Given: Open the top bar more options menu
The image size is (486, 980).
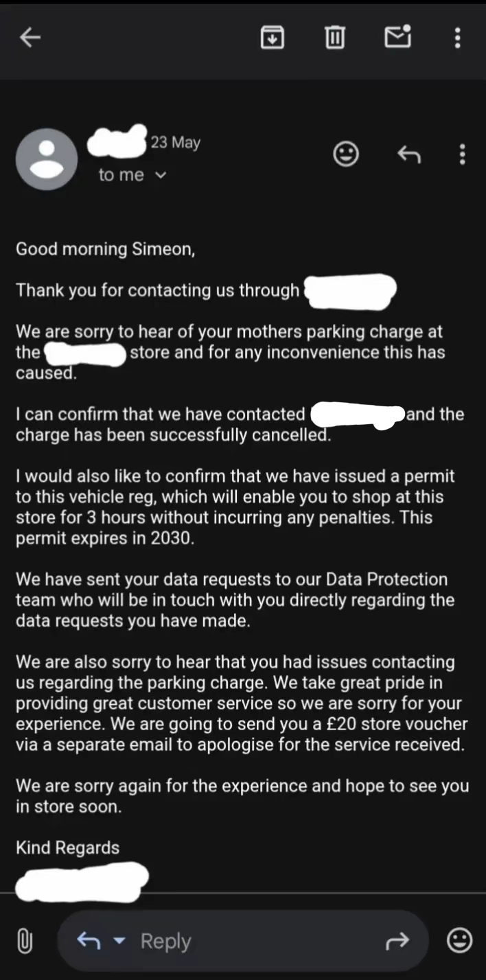Looking at the screenshot, I should (458, 38).
